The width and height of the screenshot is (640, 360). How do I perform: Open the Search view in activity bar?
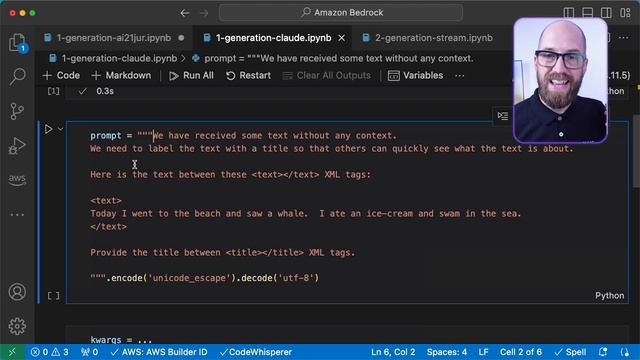[17, 76]
